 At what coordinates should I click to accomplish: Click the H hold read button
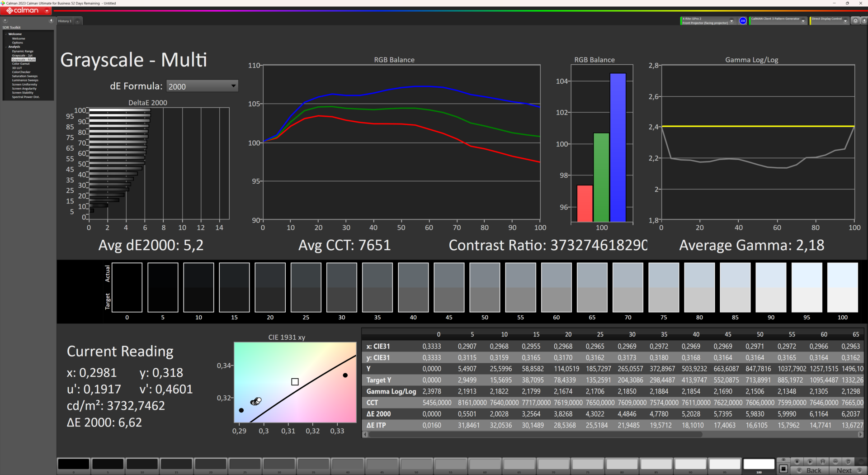click(823, 461)
